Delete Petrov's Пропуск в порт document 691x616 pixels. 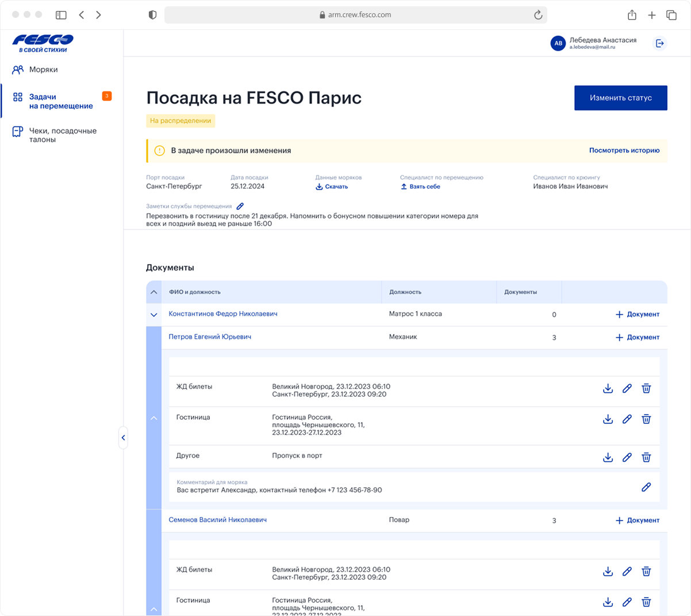(x=646, y=457)
